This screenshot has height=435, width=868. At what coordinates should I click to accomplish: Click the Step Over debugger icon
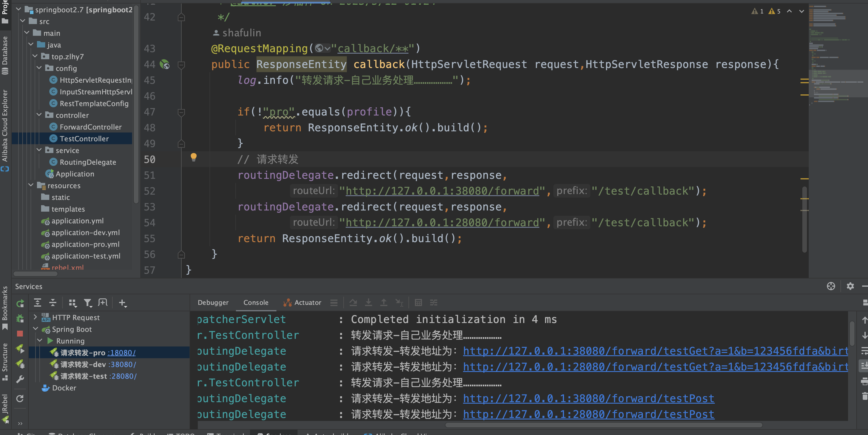pos(353,303)
